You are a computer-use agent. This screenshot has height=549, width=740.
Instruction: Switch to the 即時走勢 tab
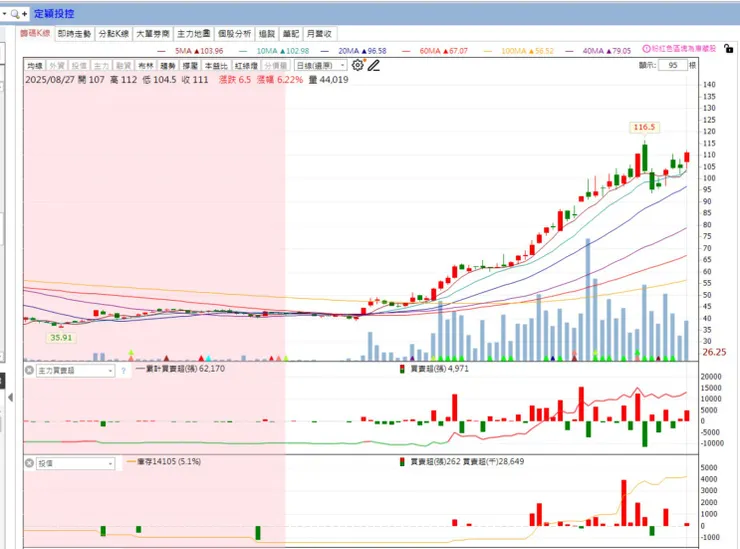(74, 34)
